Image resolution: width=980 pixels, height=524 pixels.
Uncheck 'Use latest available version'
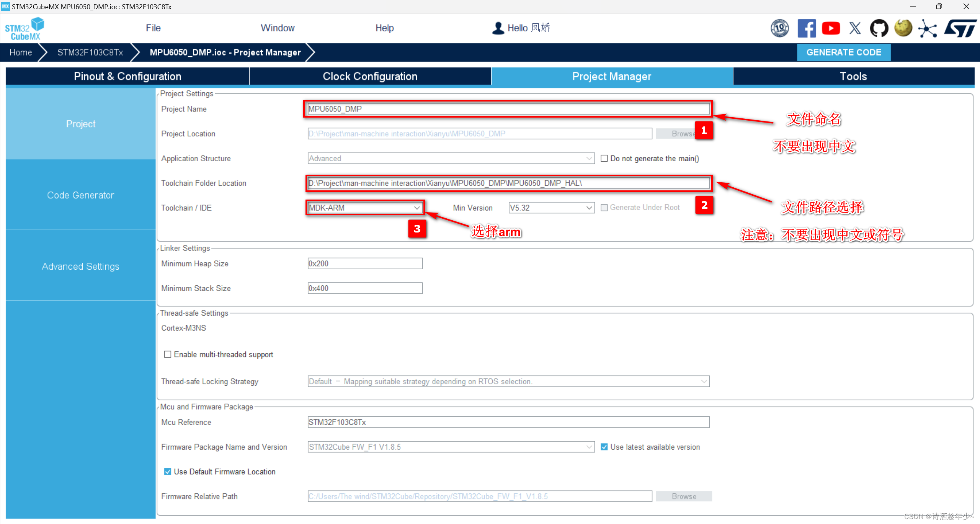[x=604, y=447]
